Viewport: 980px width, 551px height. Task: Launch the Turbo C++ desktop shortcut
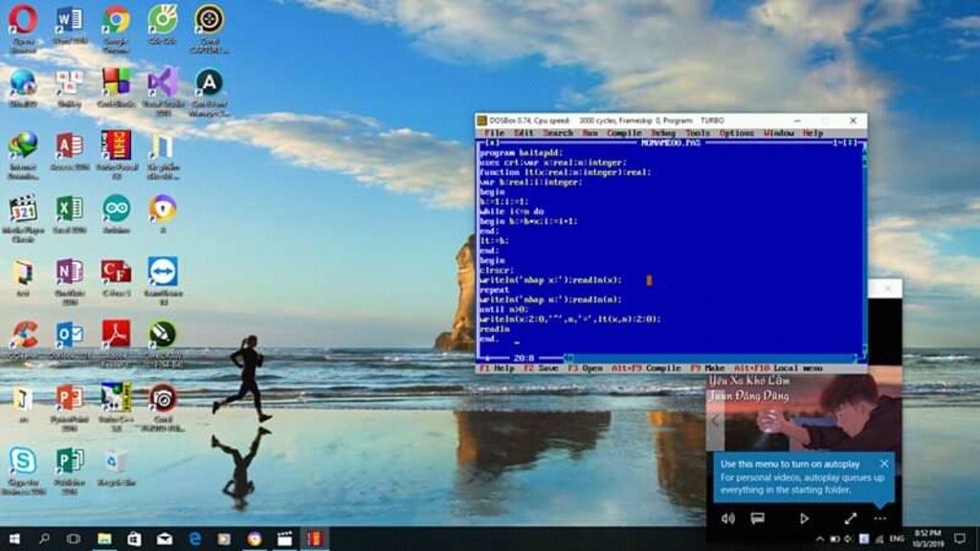116,398
